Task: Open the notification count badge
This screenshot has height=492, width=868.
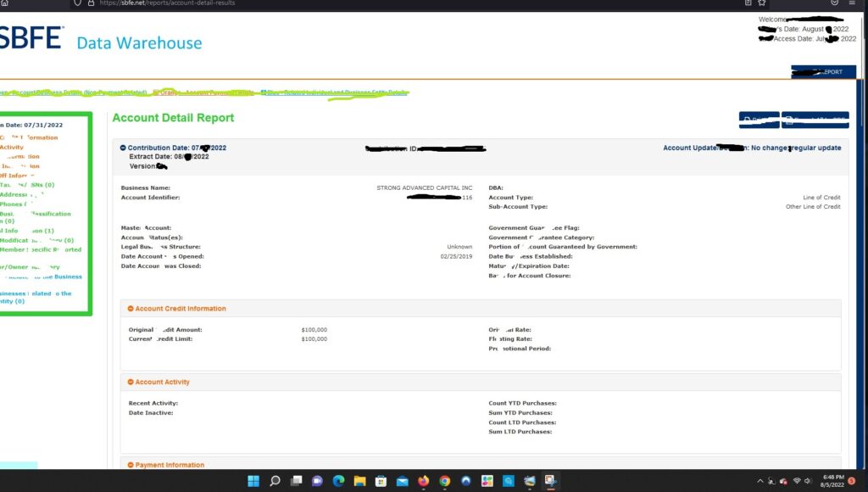Action: tap(851, 481)
